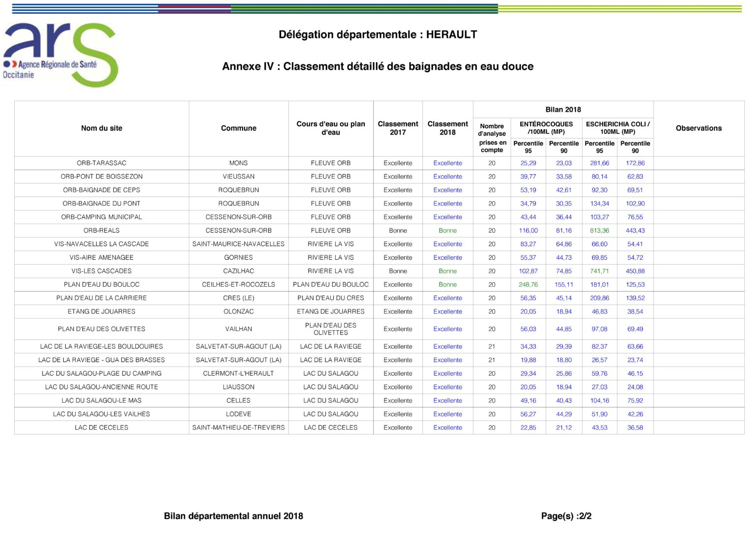This screenshot has height=535, width=756.
Task: Select the 'LAC DE CECELES' site name cell
Action: 102,428
